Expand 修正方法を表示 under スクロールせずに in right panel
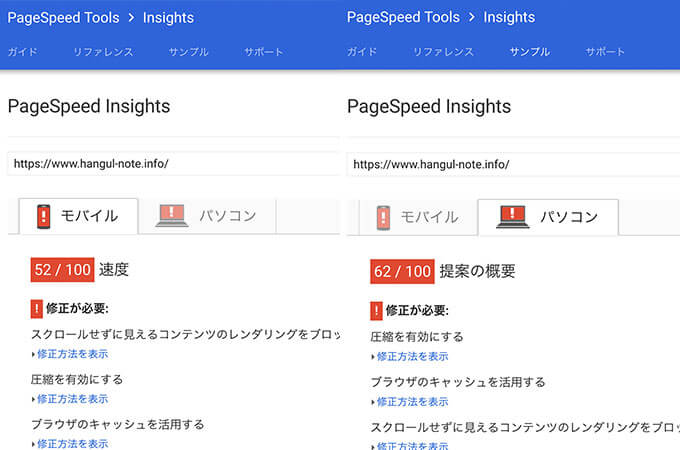Screen dimensions: 680x450 click(410, 446)
